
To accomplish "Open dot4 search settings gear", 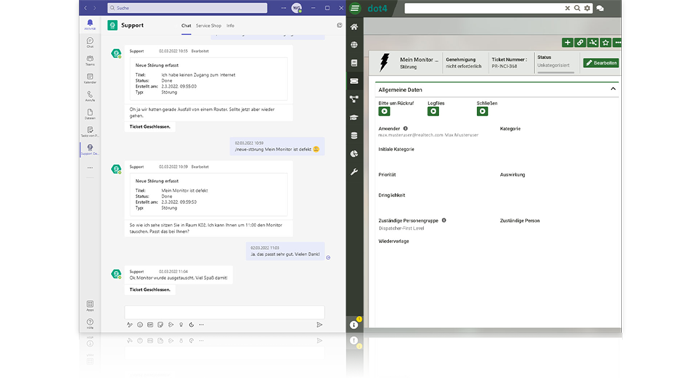I will (587, 8).
